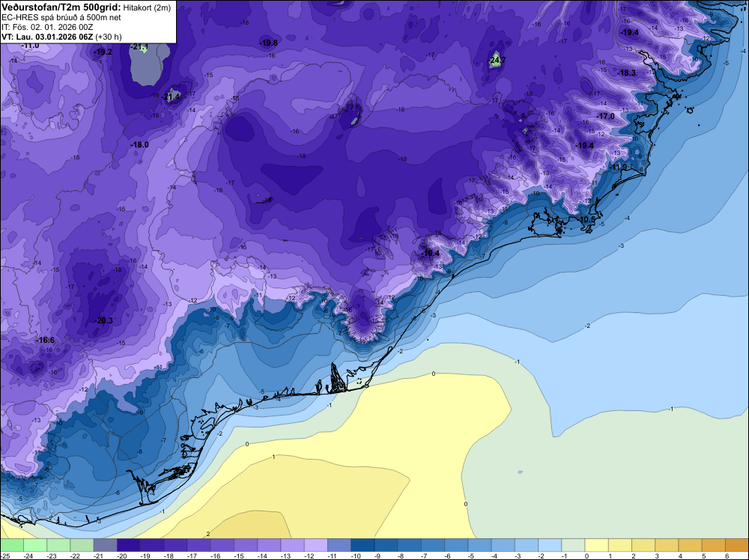The height and width of the screenshot is (560, 749).
Task: Click the 'VT: Lau. 03.01.2026 06Z' line
Action: [47, 37]
